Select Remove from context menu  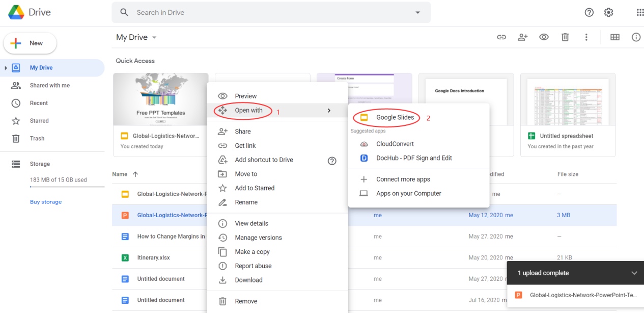(277, 301)
